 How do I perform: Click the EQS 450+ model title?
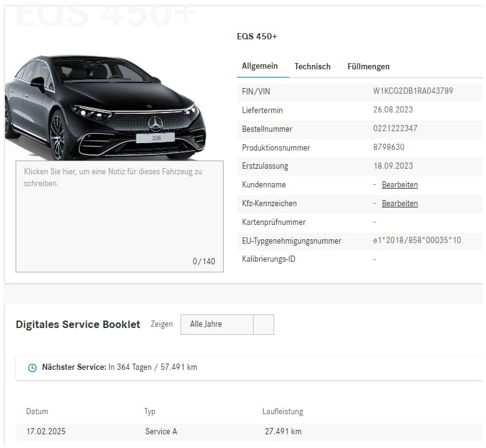click(x=257, y=36)
